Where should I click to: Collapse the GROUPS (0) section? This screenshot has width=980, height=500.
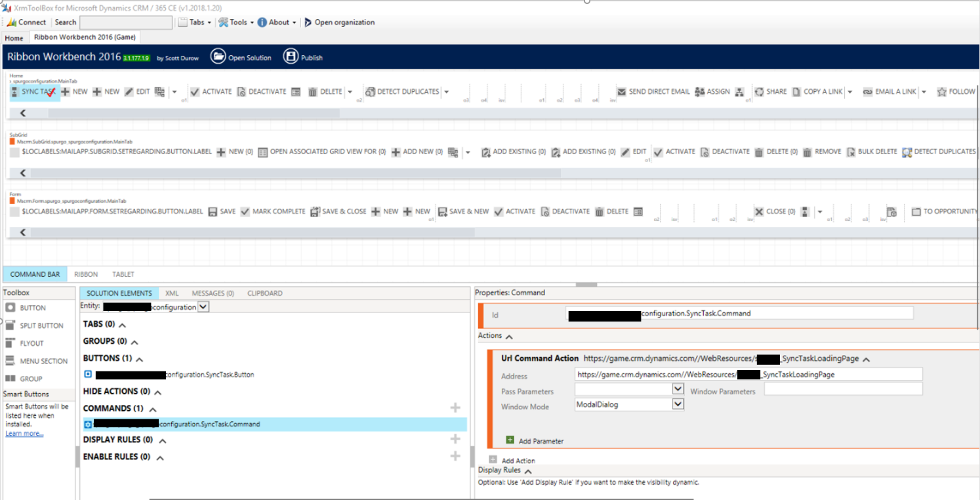134,342
